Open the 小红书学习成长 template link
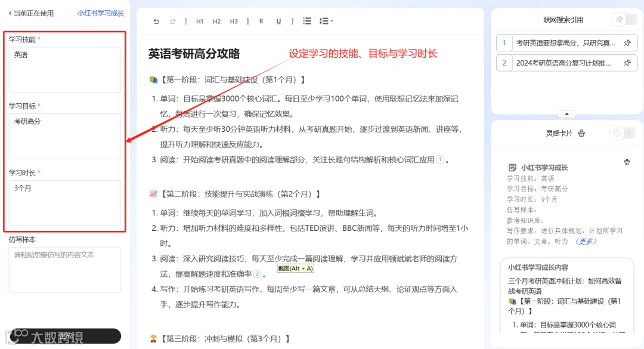This screenshot has width=644, height=349. (x=101, y=13)
